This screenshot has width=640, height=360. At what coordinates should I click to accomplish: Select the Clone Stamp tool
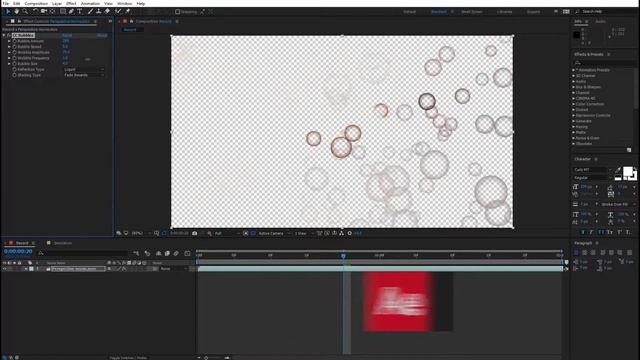98,11
